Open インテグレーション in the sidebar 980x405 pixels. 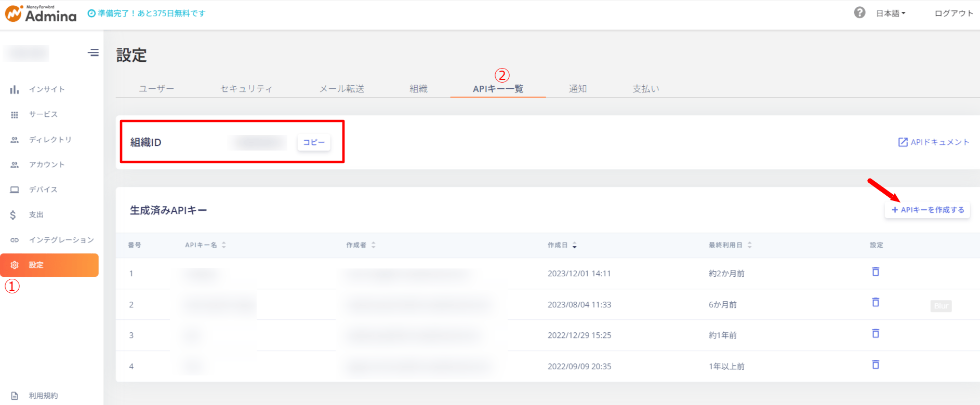click(x=61, y=240)
